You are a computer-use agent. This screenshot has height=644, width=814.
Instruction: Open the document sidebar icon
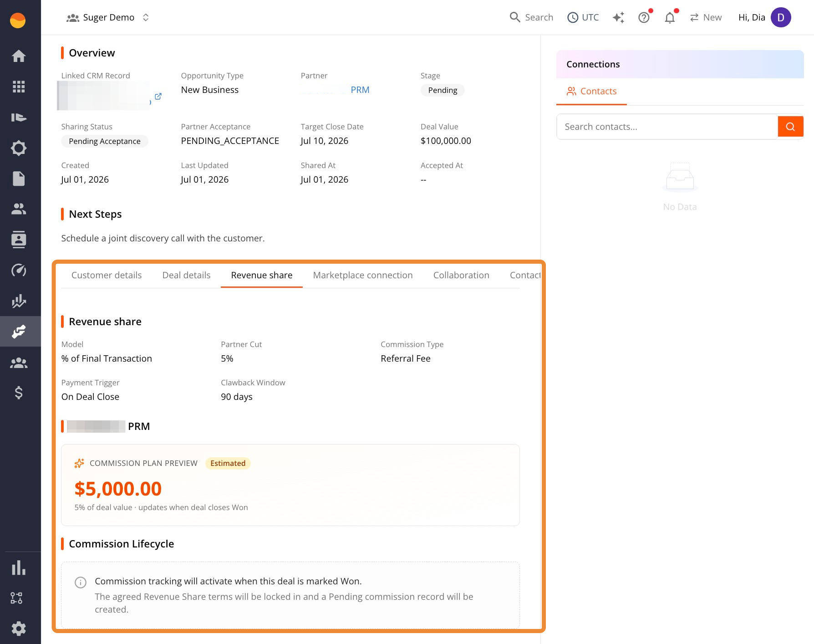pos(19,179)
